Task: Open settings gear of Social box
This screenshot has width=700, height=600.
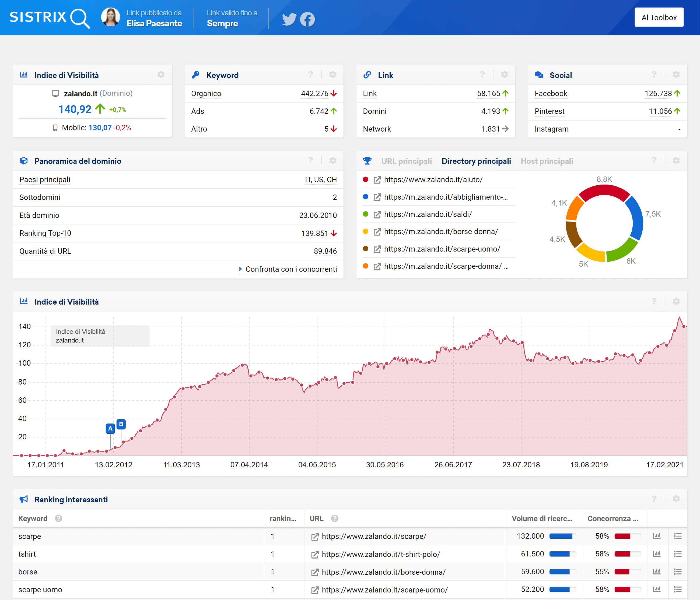Action: [676, 75]
